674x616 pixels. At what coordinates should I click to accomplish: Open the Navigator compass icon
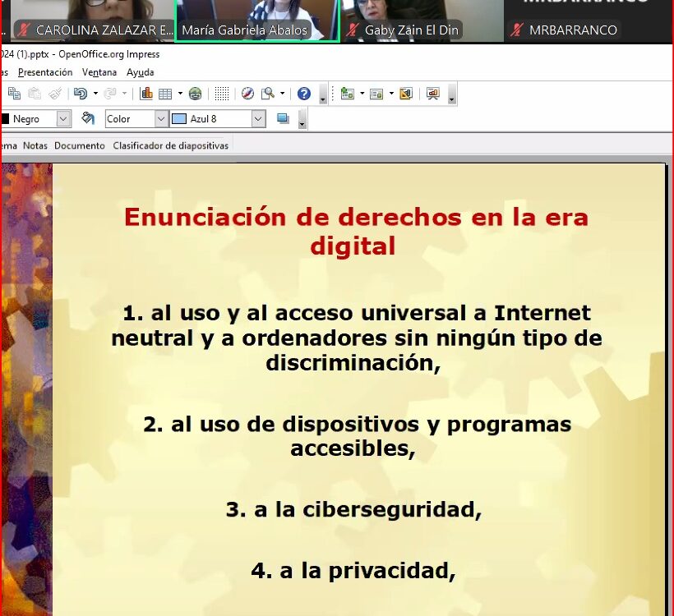247,94
